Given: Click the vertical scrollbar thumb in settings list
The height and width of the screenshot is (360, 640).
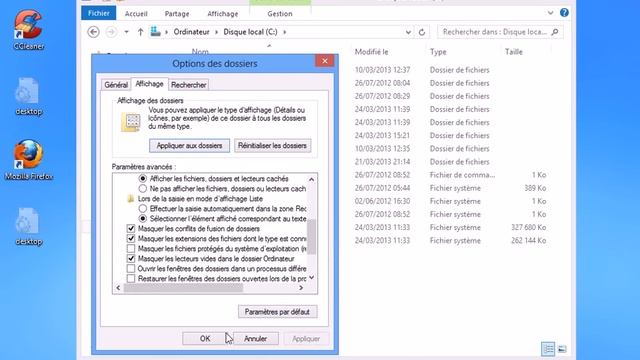Looking at the screenshot, I should pos(311,237).
